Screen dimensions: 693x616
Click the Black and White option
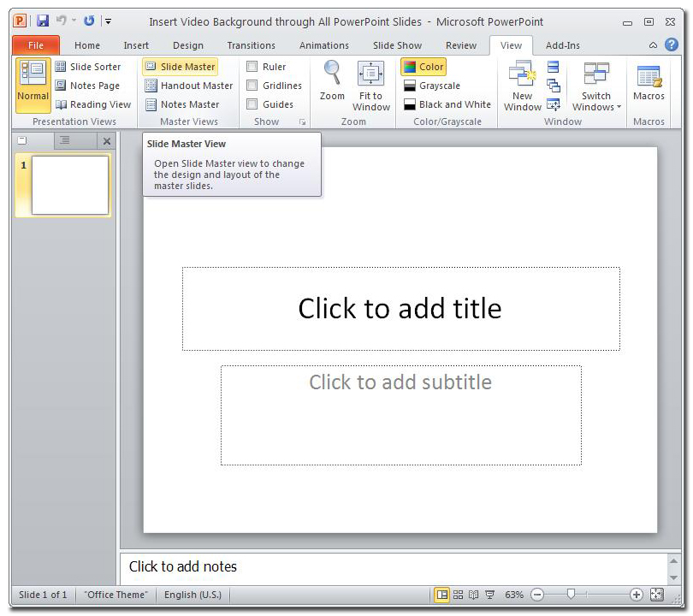[x=447, y=104]
